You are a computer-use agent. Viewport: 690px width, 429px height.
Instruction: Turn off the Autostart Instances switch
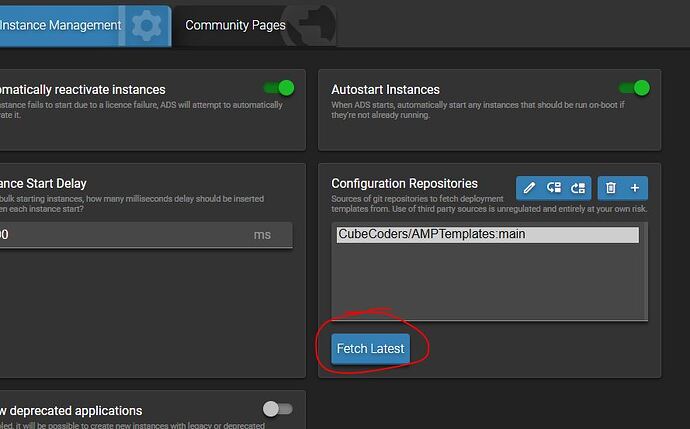click(x=634, y=88)
